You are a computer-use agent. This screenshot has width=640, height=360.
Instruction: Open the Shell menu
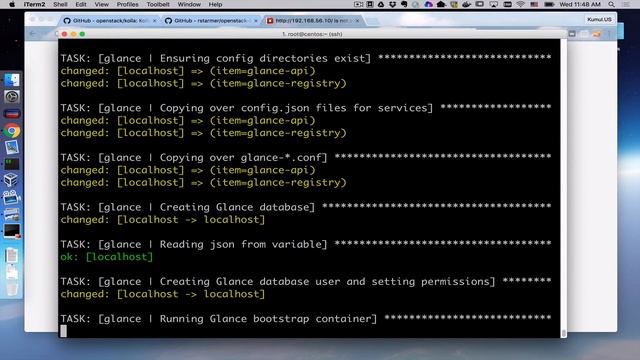click(60, 4)
